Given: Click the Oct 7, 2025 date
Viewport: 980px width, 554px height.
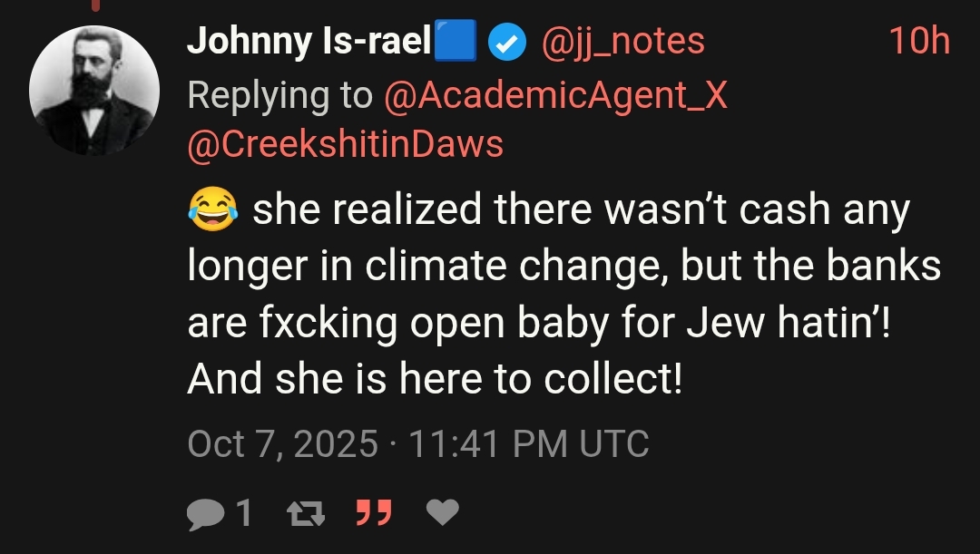Looking at the screenshot, I should pyautogui.click(x=282, y=444).
